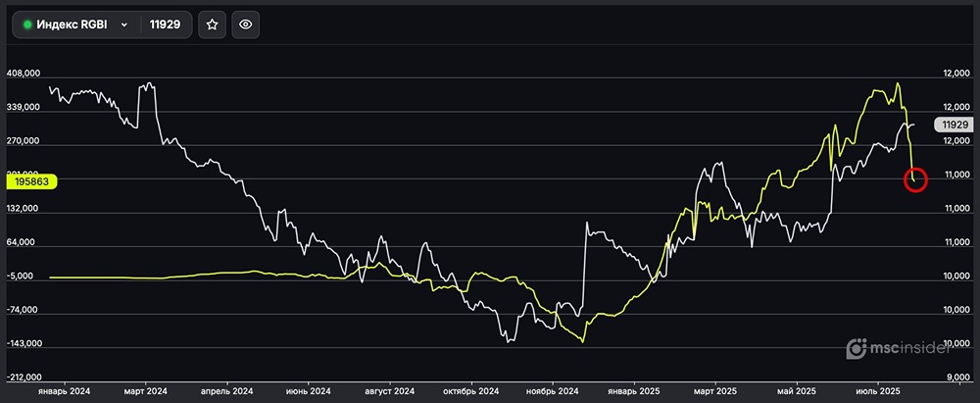Image resolution: width=980 pixels, height=403 pixels.
Task: Select июль 2025 on the time axis
Action: [x=877, y=391]
